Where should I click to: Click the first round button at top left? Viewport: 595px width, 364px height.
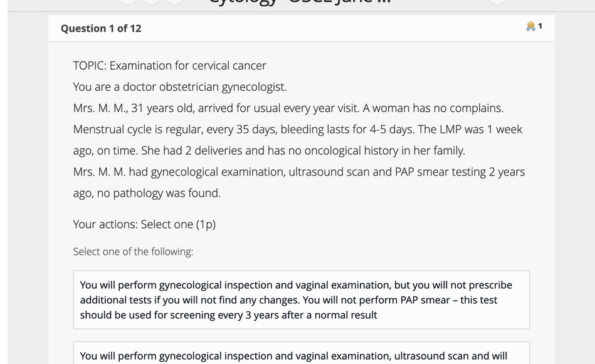[128, 1]
